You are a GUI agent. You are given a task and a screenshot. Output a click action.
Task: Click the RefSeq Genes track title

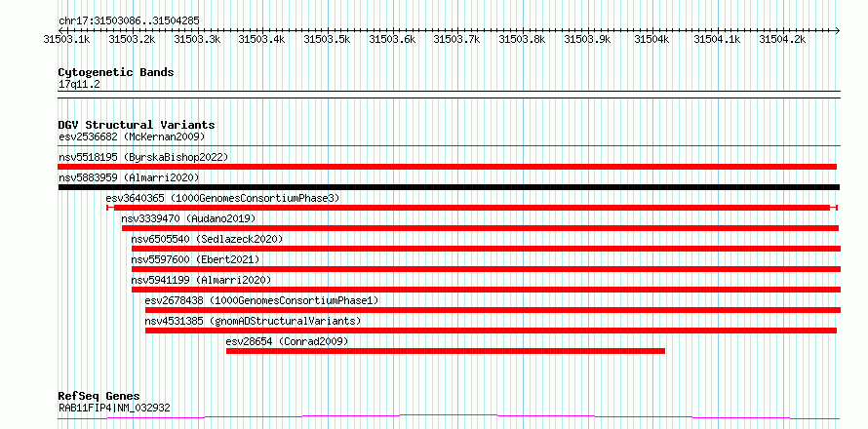99,396
